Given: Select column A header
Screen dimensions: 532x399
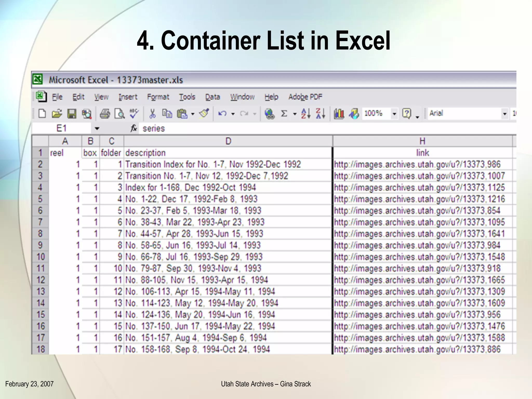Looking at the screenshot, I should coord(65,141).
